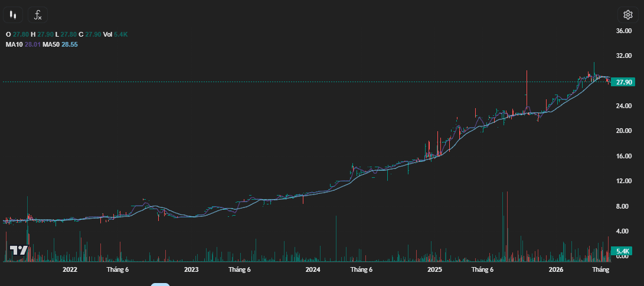
Task: Click the Vol 5.4K legend value
Action: point(120,34)
